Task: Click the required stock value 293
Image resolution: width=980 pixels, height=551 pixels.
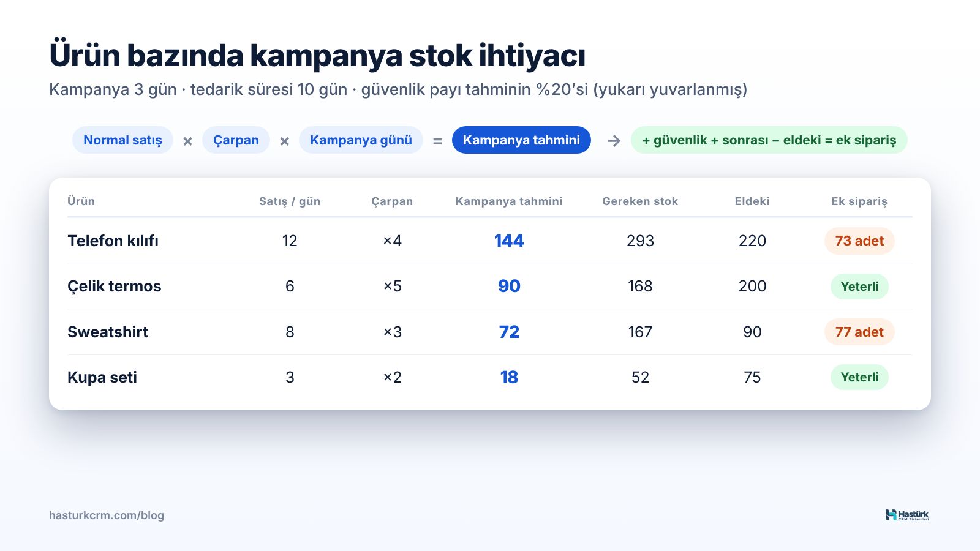Action: tap(640, 241)
